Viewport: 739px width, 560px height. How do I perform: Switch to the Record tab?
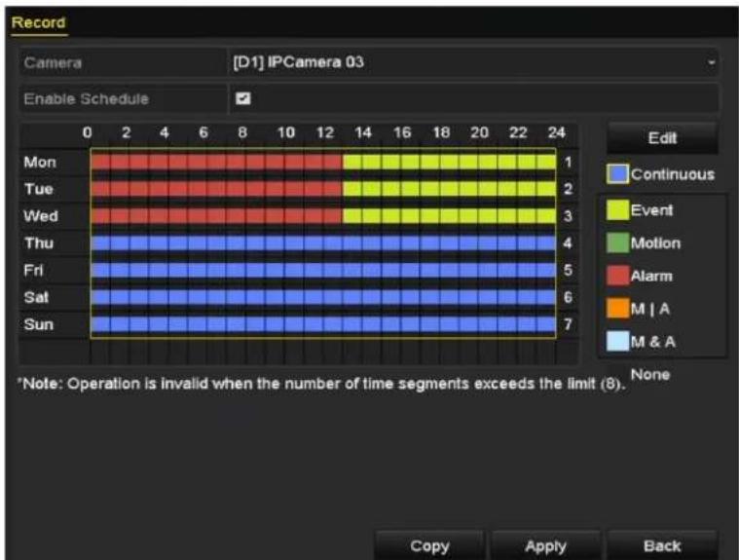[39, 22]
